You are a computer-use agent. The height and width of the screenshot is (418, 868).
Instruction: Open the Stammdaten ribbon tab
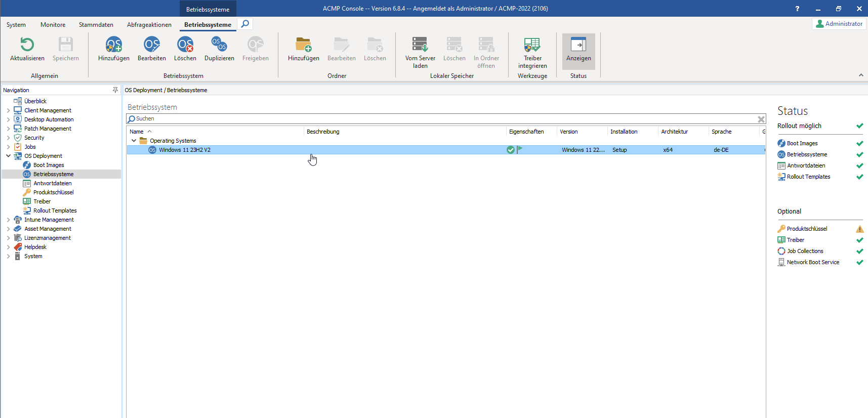(x=96, y=25)
